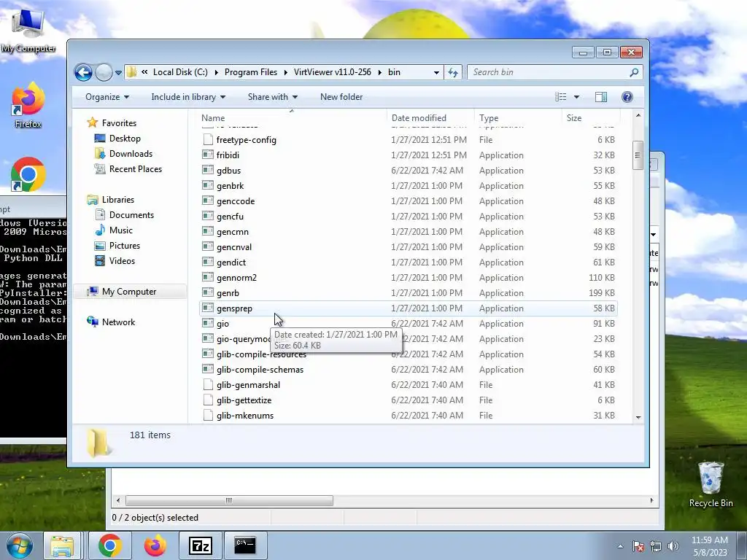
Task: Select the gencmn application icon
Action: tap(207, 231)
